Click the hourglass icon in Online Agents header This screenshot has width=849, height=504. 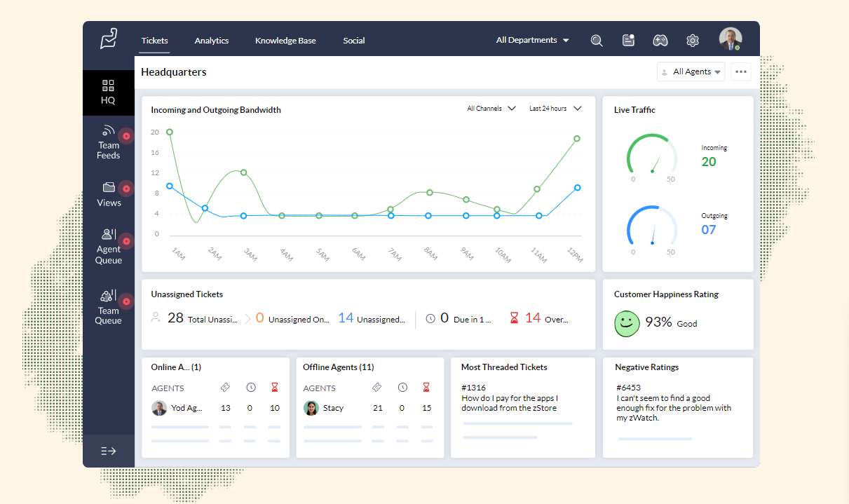[274, 387]
